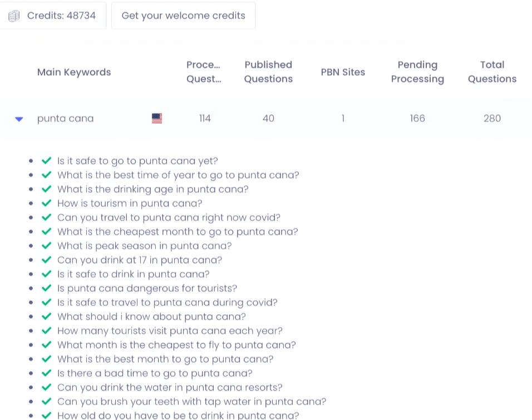This screenshot has width=532, height=420.
Task: Open 'How many tourists visit punta cana' question
Action: coord(170,331)
